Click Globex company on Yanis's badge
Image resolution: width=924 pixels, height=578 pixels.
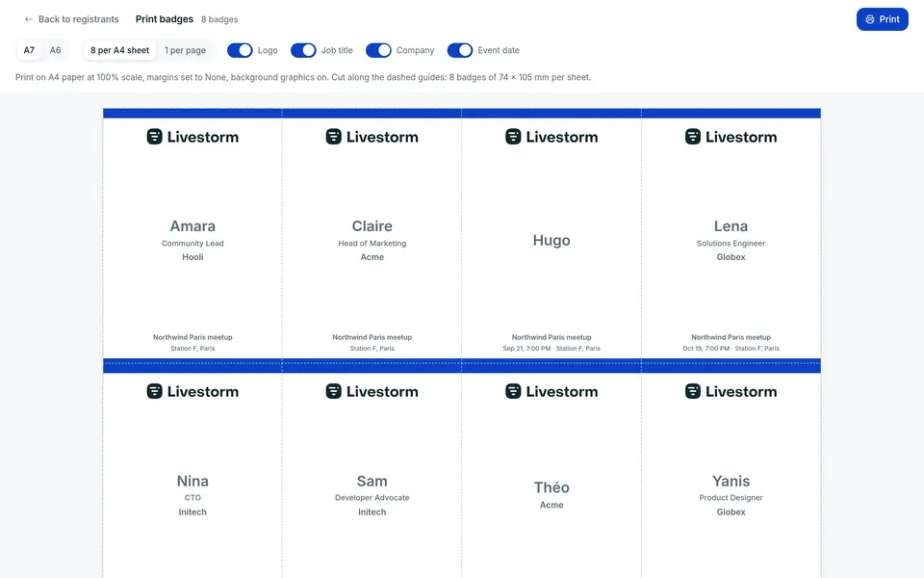point(731,512)
